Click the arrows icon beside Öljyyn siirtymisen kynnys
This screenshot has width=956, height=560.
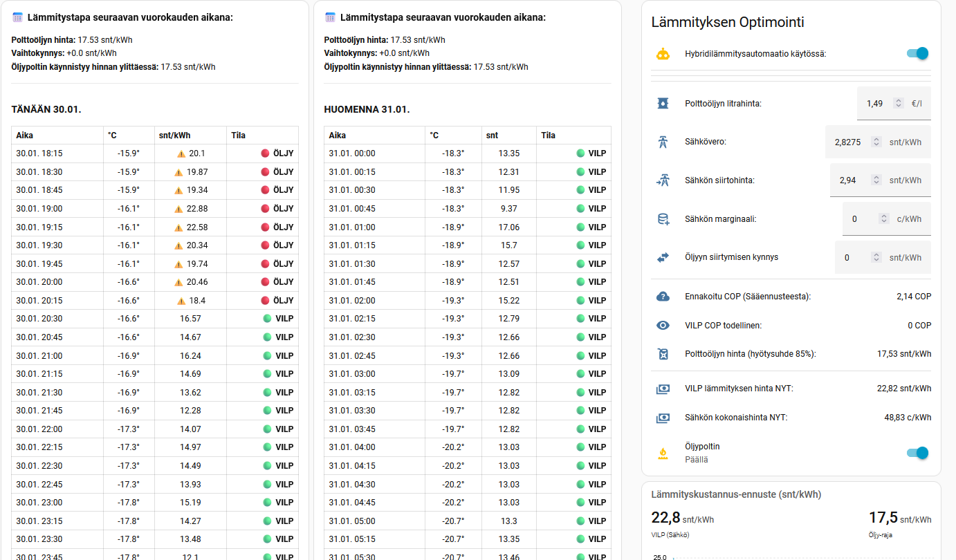(663, 256)
